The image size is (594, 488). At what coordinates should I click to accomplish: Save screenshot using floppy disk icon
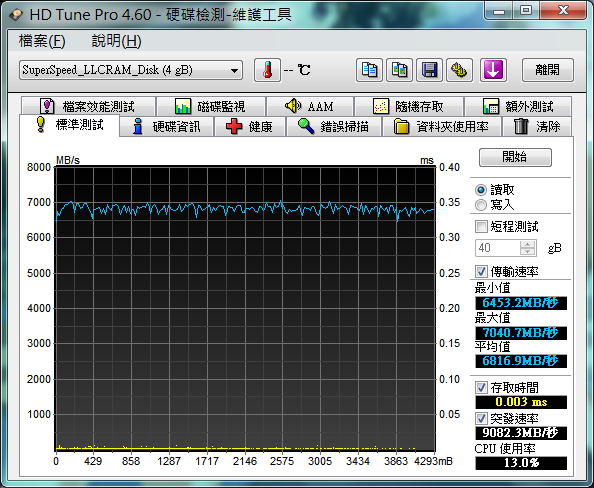(429, 70)
